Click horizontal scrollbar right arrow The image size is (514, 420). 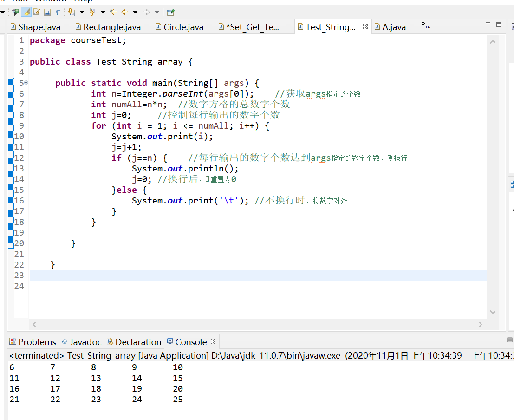tap(480, 324)
